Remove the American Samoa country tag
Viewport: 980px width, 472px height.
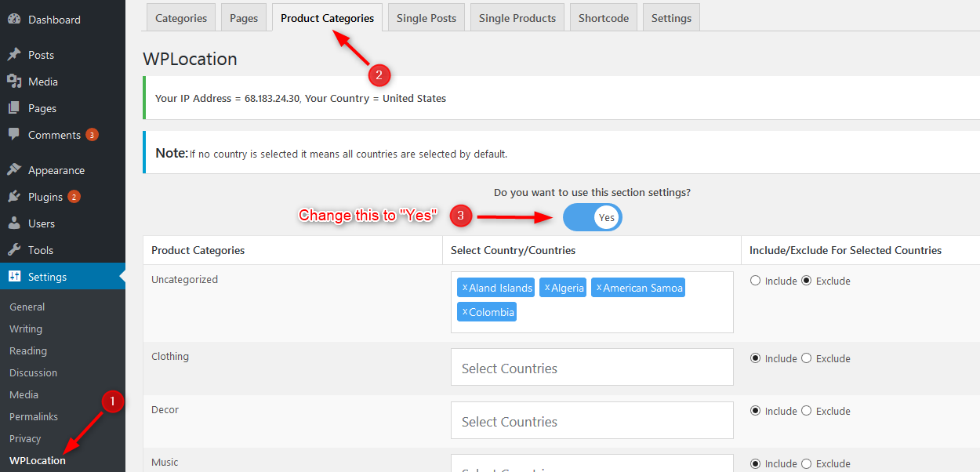(x=599, y=288)
